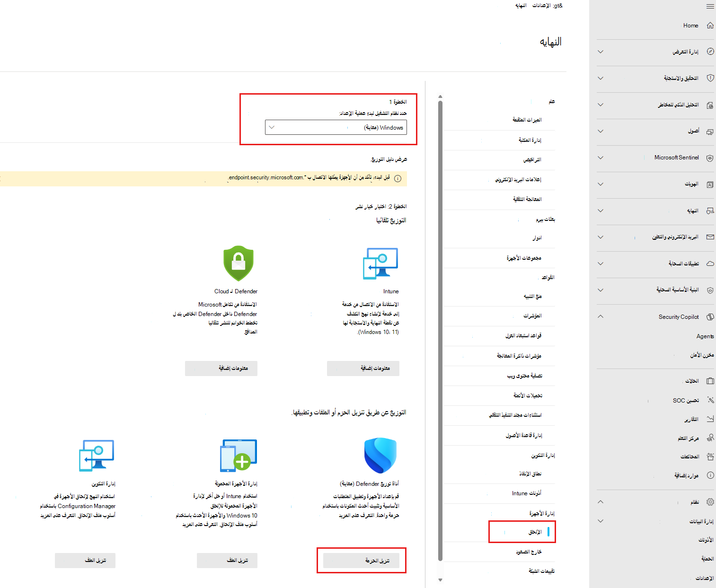Open the hamburger navigation menu icon

pyautogui.click(x=710, y=6)
